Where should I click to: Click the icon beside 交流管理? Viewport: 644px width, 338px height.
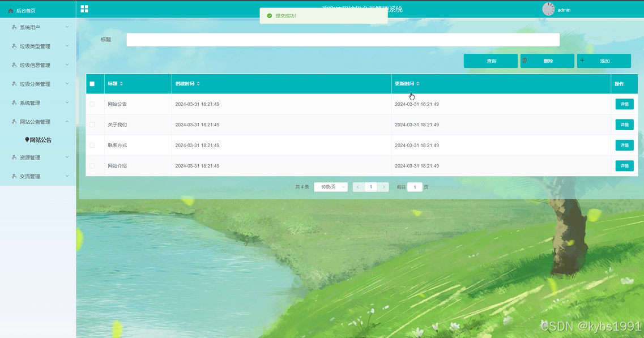coord(14,176)
